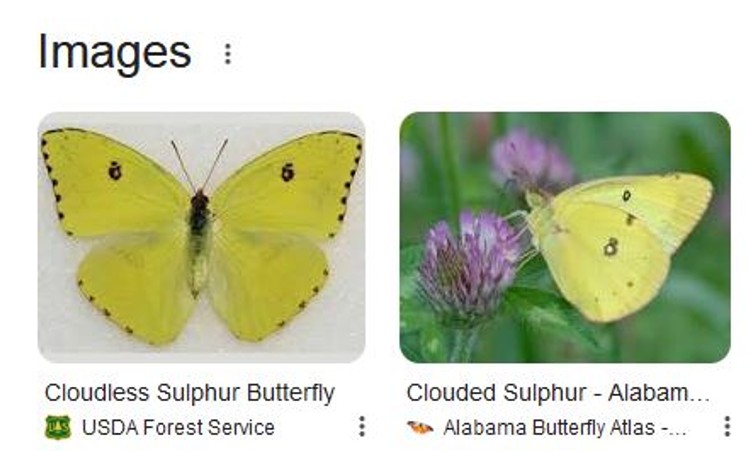Click the black spot on pinned butterfly's right forewing
The height and width of the screenshot is (451, 749).
[288, 172]
